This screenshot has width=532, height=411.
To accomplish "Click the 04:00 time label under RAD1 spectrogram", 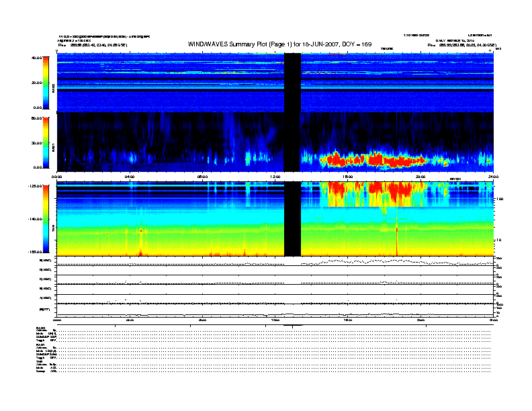I will pos(130,177).
